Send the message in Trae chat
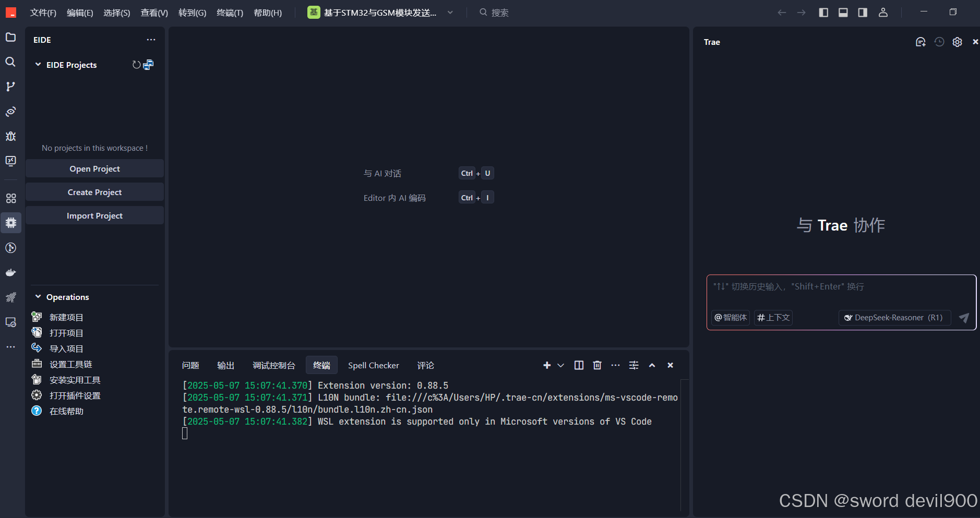This screenshot has width=980, height=518. [x=964, y=317]
